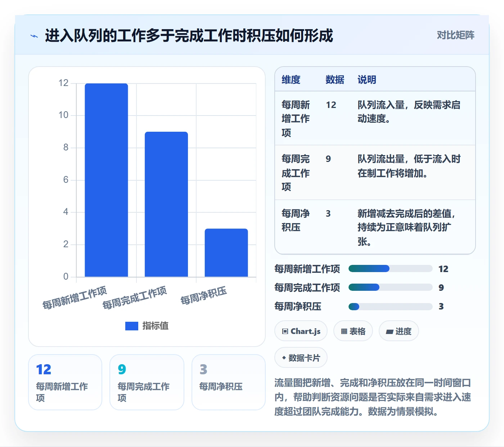Click progress bar for 每周新增工作项
Viewport: 504px width, 447px height.
(x=390, y=268)
